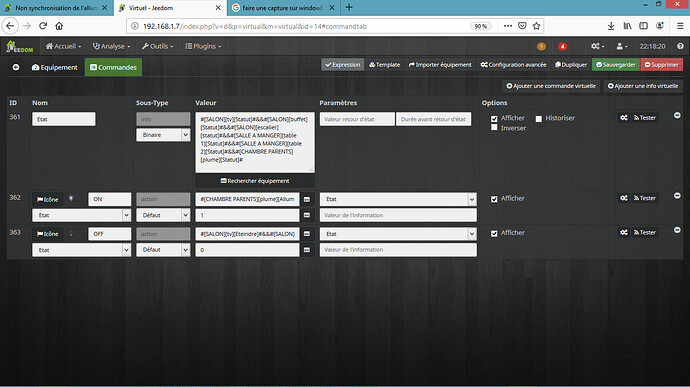Open the user profile menu icon
This screenshot has height=387, width=690.
point(621,46)
